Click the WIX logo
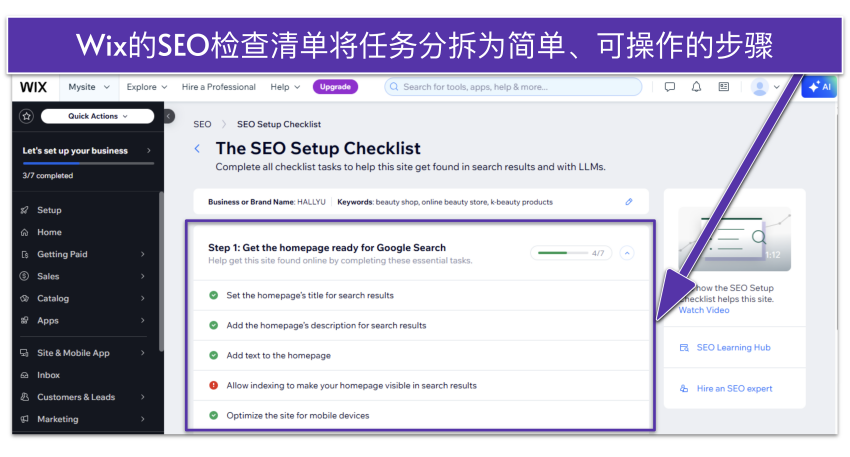 [34, 87]
